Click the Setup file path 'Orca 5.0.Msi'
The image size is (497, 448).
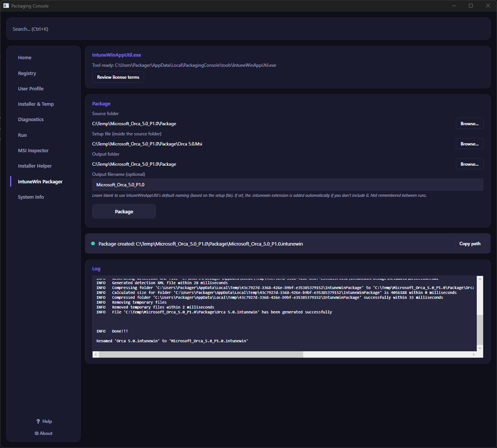pyautogui.click(x=147, y=144)
